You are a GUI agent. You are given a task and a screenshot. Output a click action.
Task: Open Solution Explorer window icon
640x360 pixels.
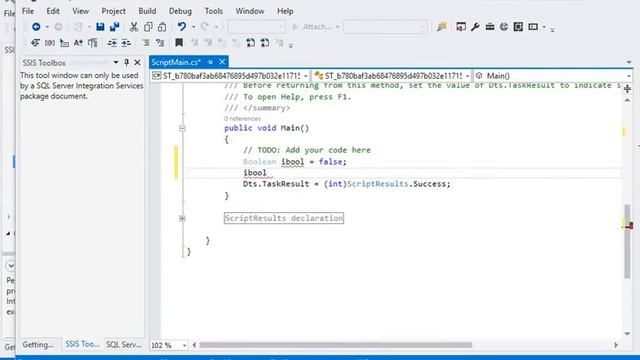461,27
